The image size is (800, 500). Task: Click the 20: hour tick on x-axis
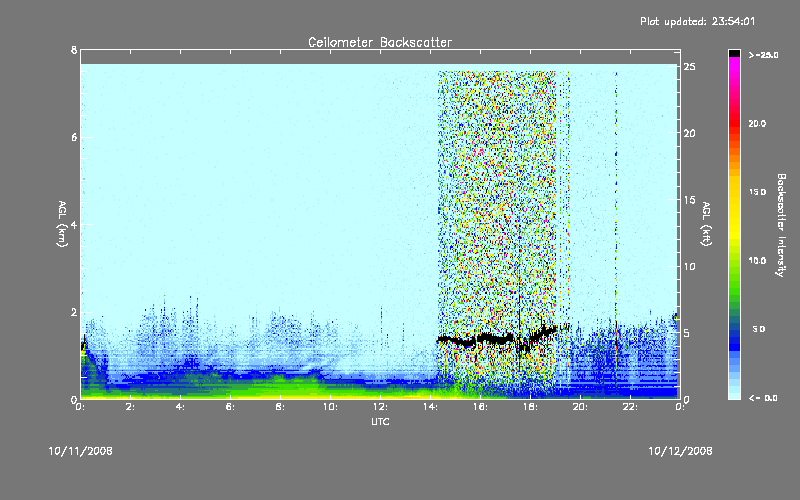click(580, 407)
